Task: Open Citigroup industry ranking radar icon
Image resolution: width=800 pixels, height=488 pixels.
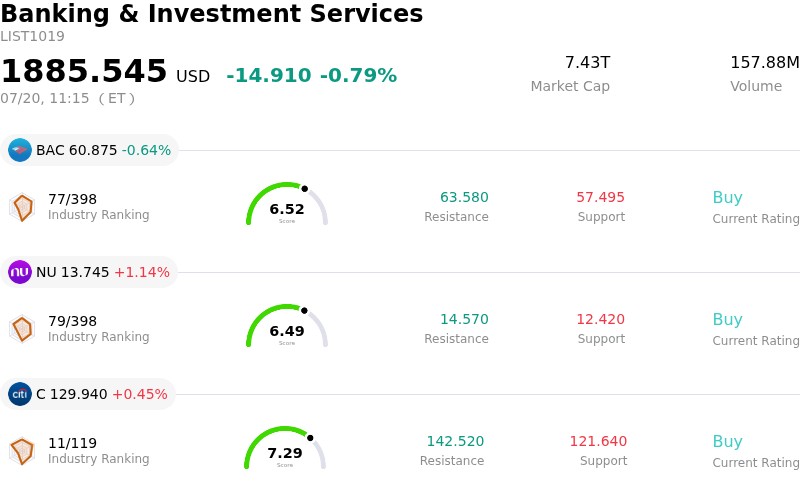Action: [22, 451]
